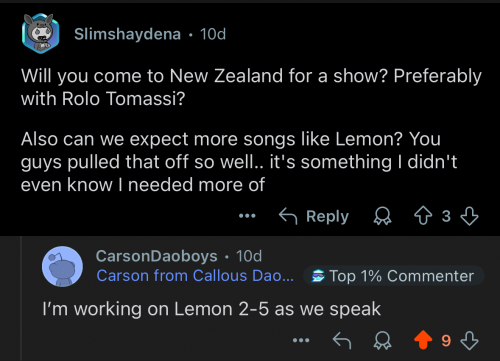The width and height of the screenshot is (500, 361).
Task: Click the reply arrow icon beside Reply text
Action: click(288, 216)
